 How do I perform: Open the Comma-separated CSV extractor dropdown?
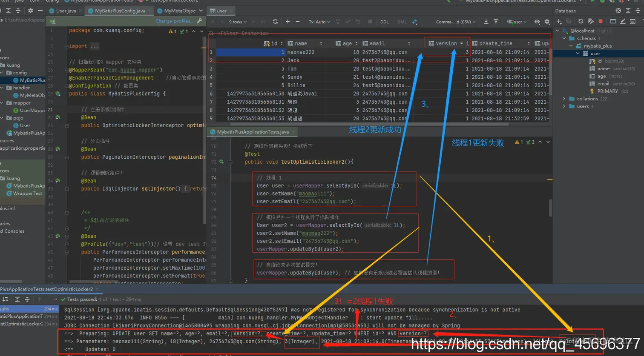pos(456,22)
